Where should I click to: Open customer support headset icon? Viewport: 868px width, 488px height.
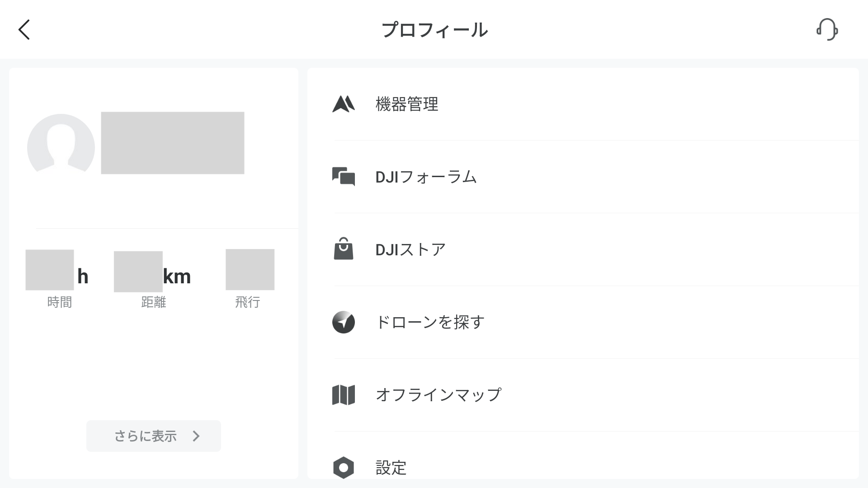point(827,29)
